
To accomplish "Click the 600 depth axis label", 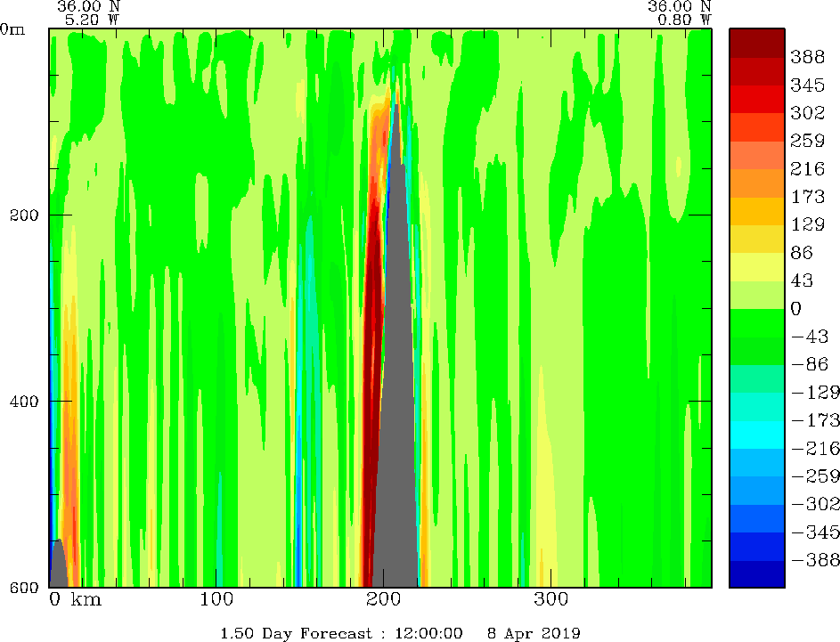I will pyautogui.click(x=24, y=588).
